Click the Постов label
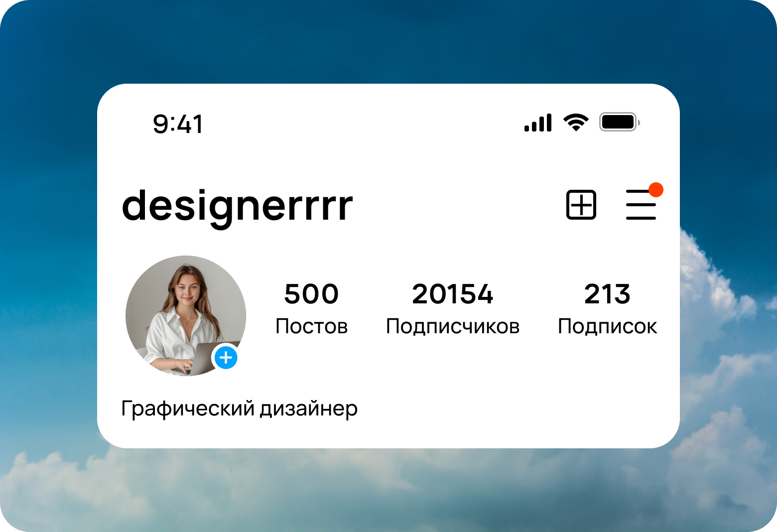The height and width of the screenshot is (532, 777). click(x=311, y=326)
